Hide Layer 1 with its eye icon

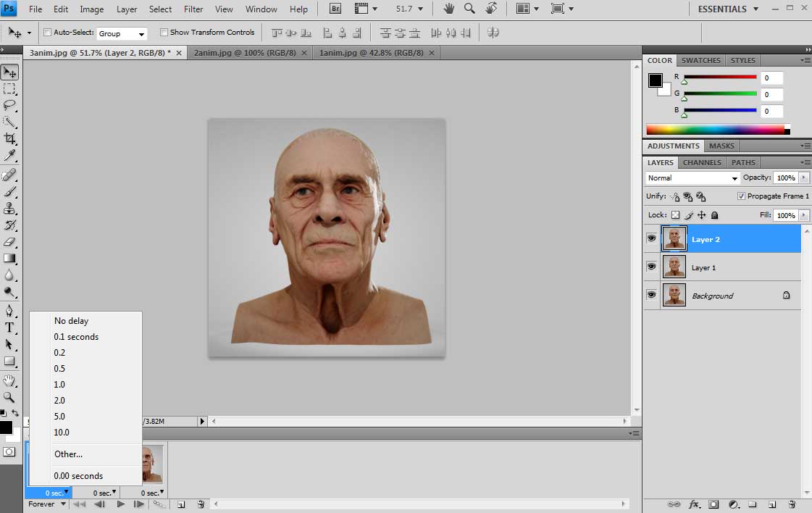651,267
